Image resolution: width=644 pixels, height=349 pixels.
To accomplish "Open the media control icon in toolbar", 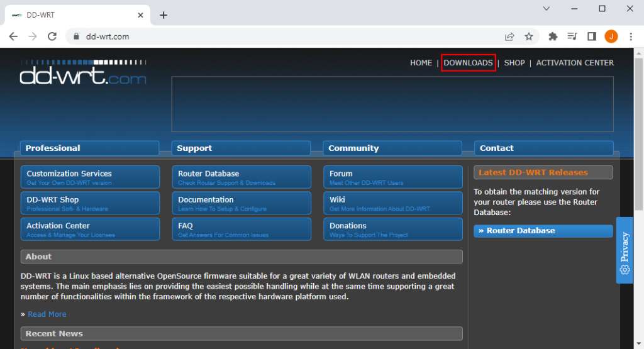I will click(572, 36).
